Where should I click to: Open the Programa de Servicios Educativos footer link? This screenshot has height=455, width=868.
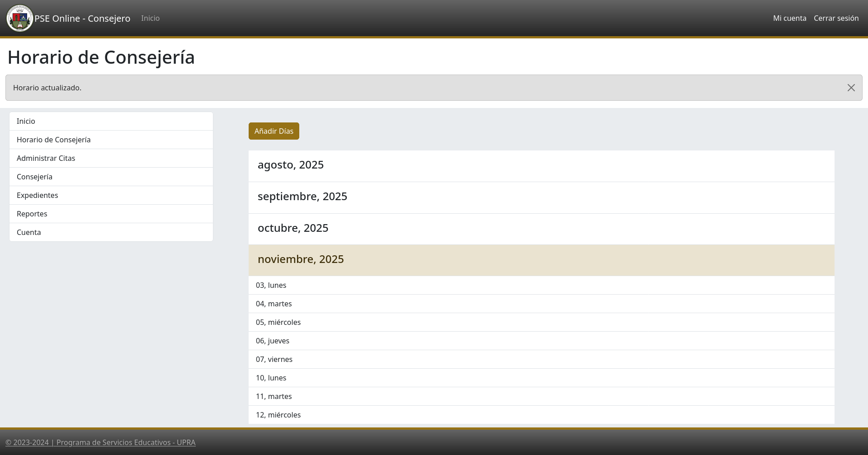point(100,442)
